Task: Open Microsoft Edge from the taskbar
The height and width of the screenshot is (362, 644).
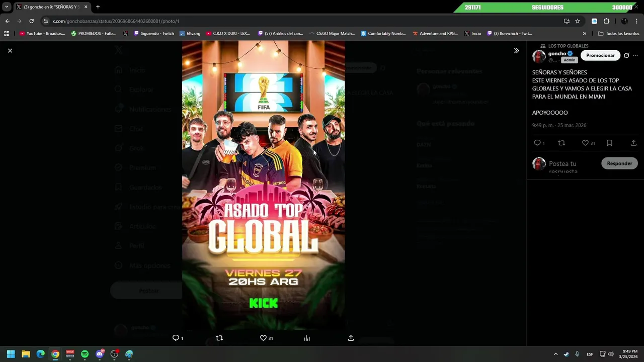Action: [x=40, y=354]
